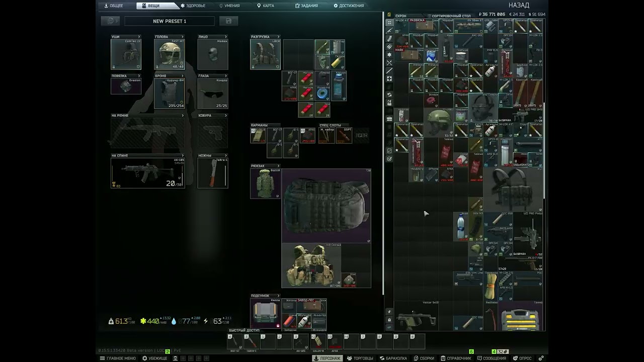The height and width of the screenshot is (362, 644).
Task: Expand the ГЛАЗА slot arrow
Action: point(226,76)
